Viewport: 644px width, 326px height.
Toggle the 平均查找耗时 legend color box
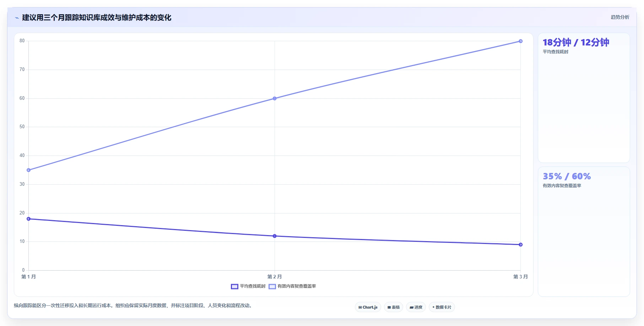tap(234, 286)
